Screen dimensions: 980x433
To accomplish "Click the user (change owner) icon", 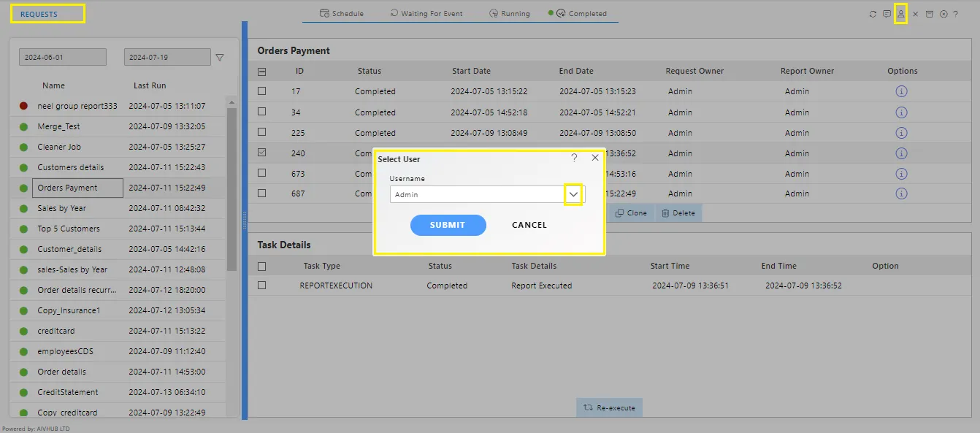I will pyautogui.click(x=901, y=14).
